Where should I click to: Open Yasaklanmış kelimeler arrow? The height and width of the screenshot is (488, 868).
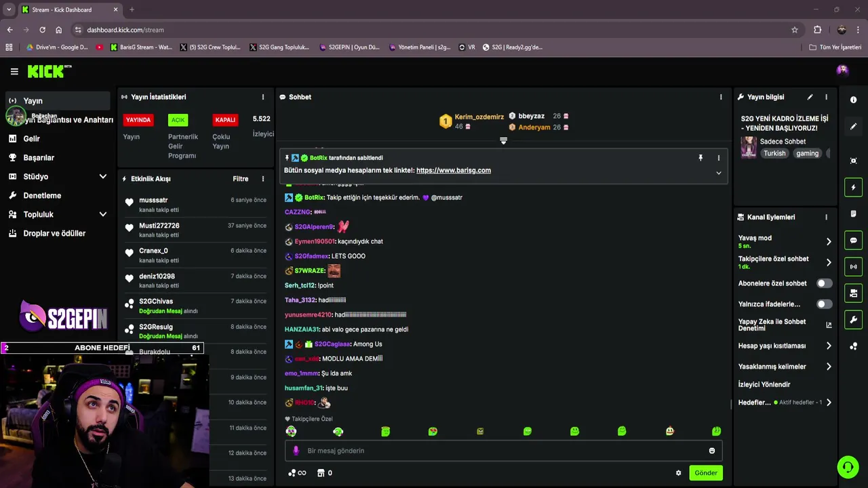[829, 367]
